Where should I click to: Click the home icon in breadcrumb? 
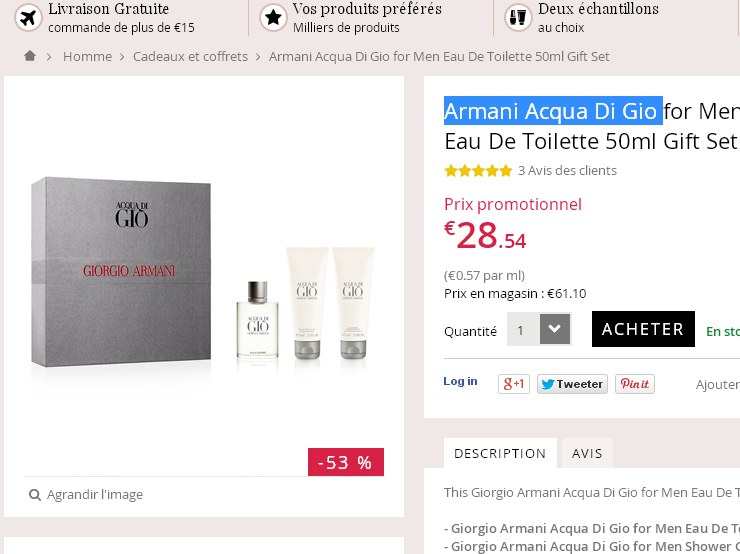30,56
